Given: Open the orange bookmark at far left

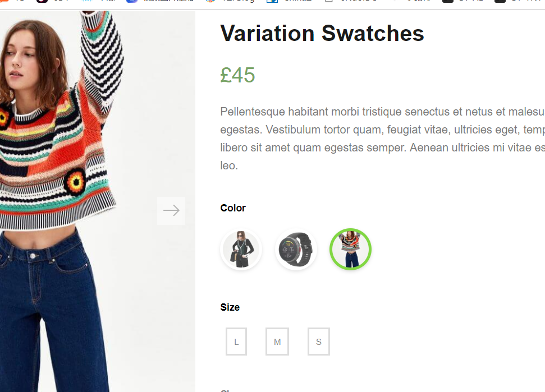Looking at the screenshot, I should coord(3,2).
